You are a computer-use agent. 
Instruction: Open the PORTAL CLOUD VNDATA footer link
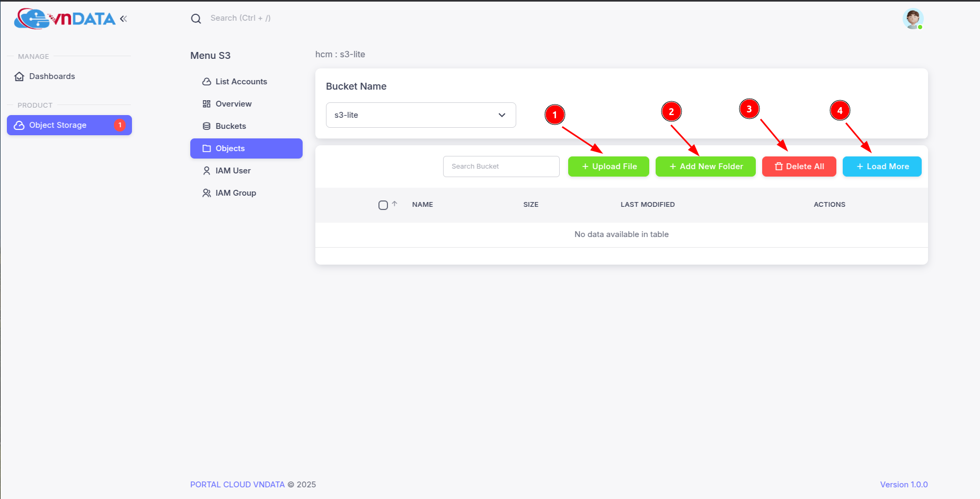pyautogui.click(x=237, y=485)
